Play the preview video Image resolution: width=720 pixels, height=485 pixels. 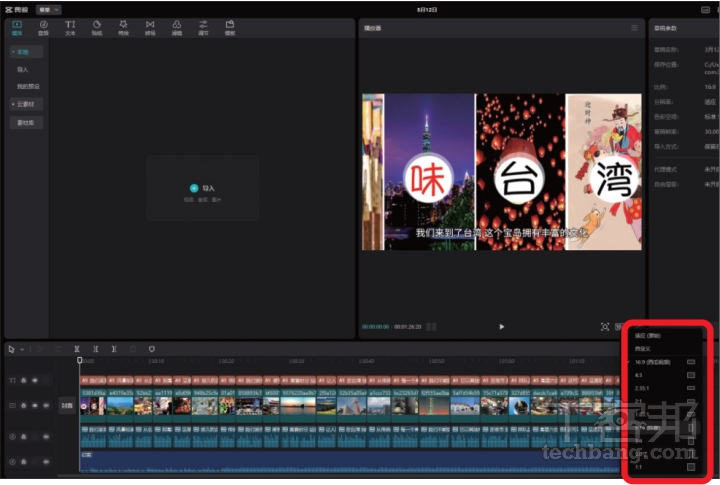(501, 327)
